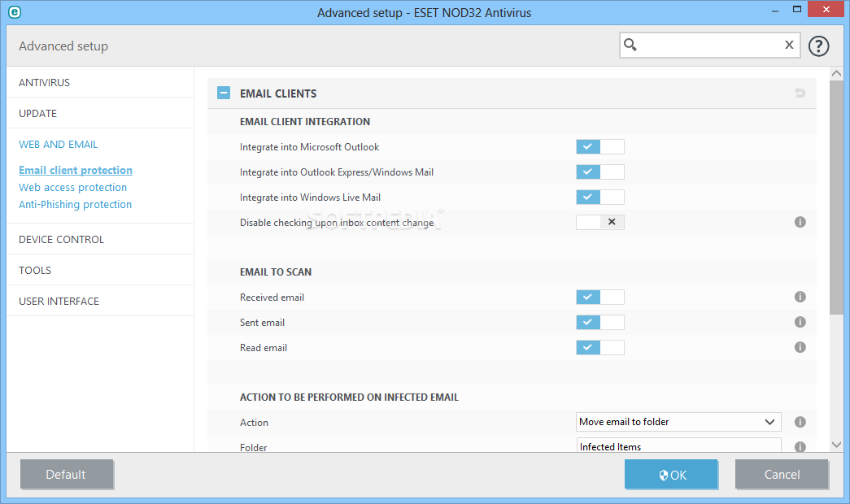
Task: Minimize the Advanced setup window
Action: [775, 11]
